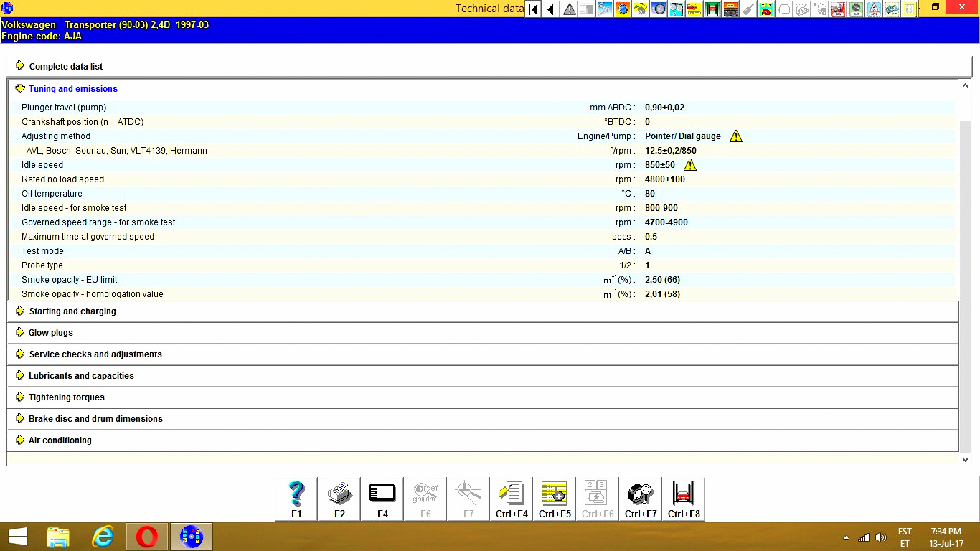
Task: Click the back arrow in the top toolbar
Action: [550, 9]
